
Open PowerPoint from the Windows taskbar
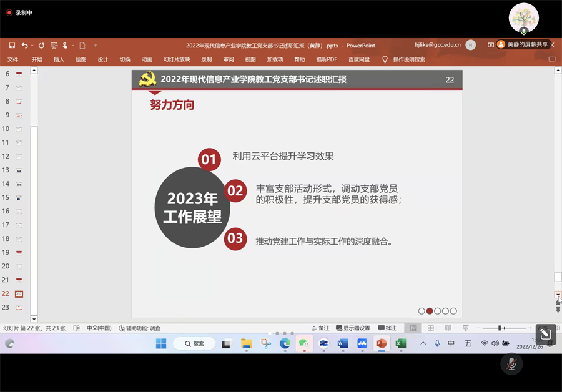(381, 343)
